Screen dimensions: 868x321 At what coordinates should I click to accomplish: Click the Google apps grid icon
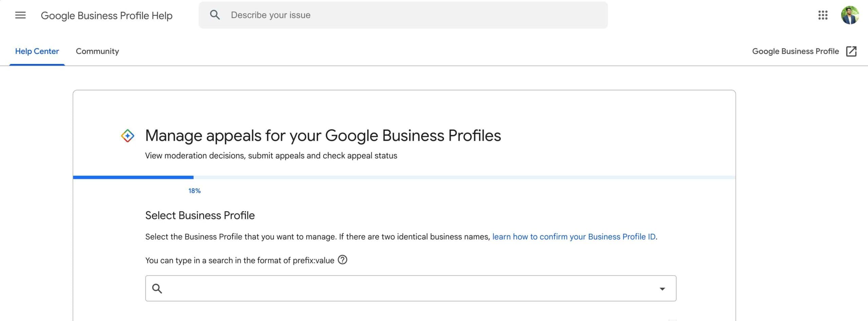pyautogui.click(x=823, y=15)
